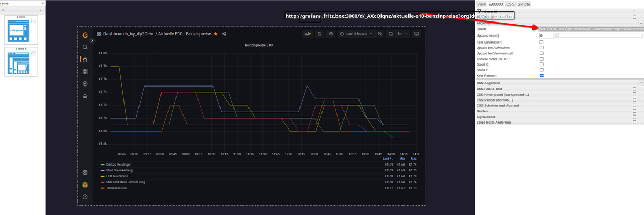644x215 pixels.
Task: Open the user avatar profile menu
Action: point(85,184)
